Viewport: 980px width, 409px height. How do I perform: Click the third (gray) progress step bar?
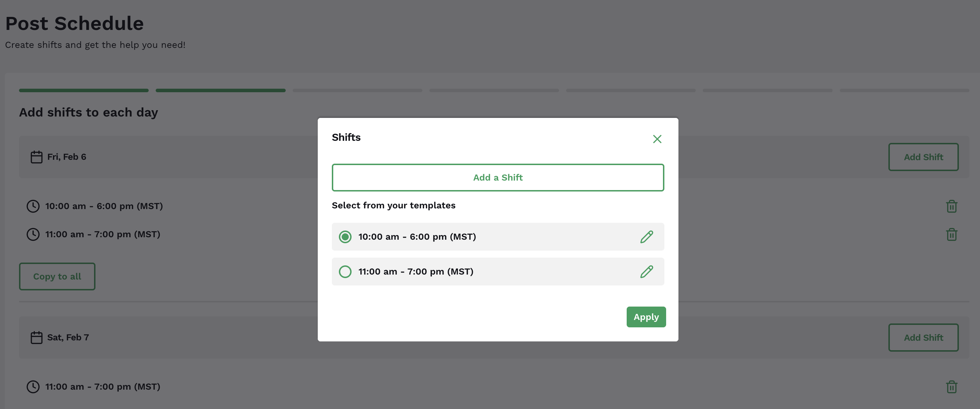tap(357, 90)
